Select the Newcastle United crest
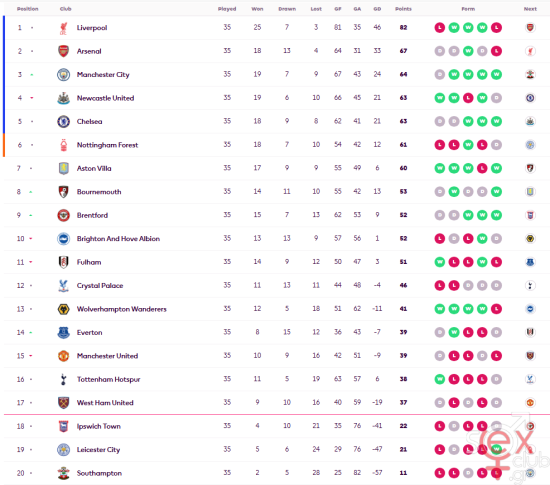Screen dimensions: 550x485 click(x=63, y=98)
